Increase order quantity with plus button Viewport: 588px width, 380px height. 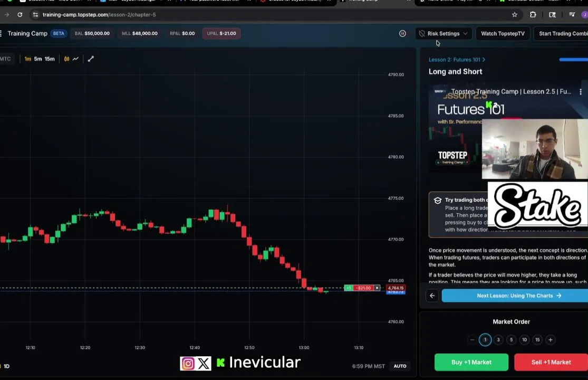[x=551, y=340]
